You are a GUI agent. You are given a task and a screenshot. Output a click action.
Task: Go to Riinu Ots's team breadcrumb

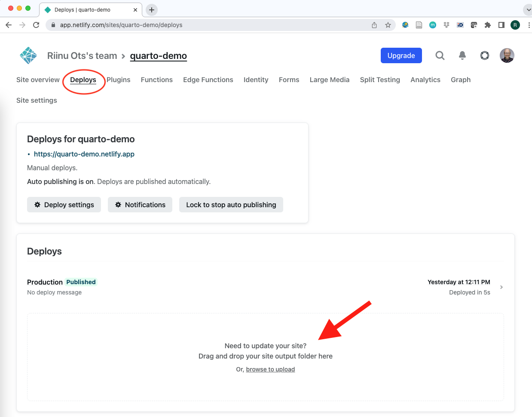tap(82, 55)
